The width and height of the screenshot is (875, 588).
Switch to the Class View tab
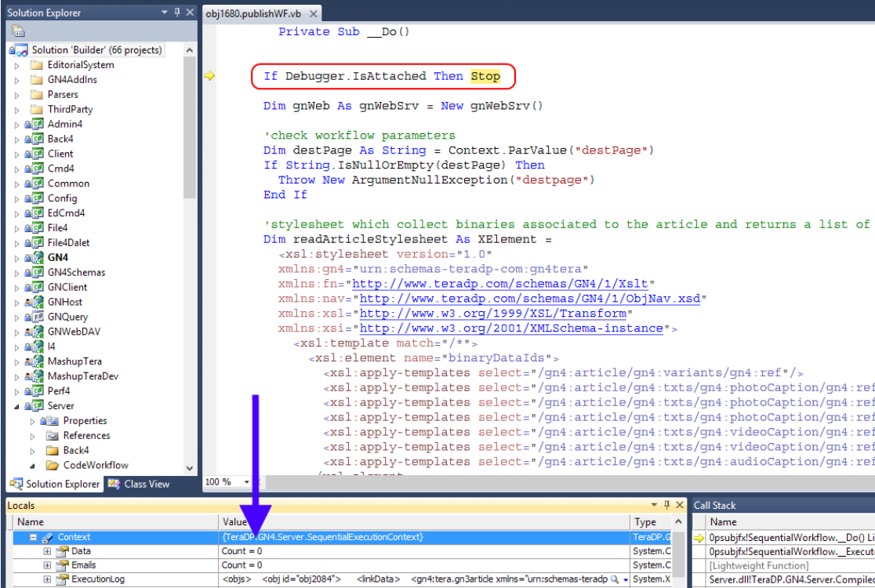(139, 485)
